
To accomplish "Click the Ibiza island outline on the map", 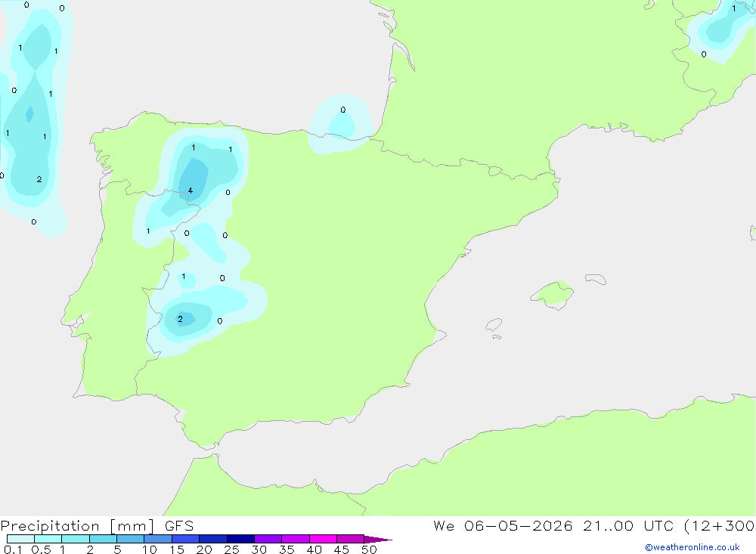I will pos(494,324).
